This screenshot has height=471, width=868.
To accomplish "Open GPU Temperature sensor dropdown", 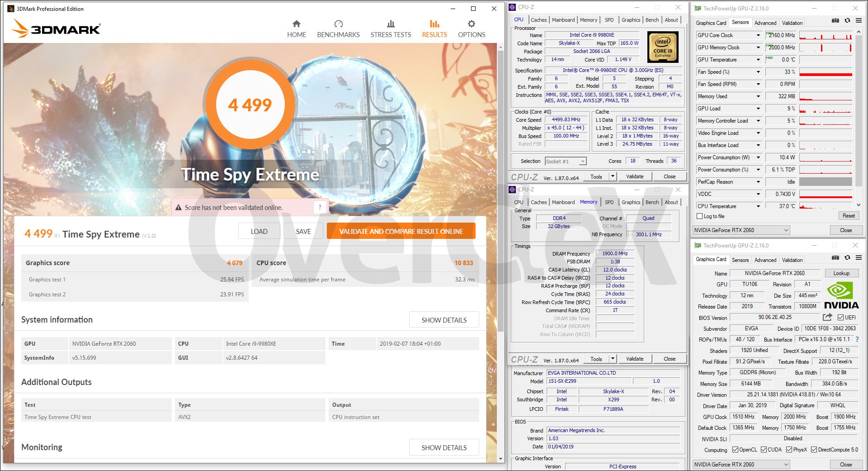I will tap(758, 60).
